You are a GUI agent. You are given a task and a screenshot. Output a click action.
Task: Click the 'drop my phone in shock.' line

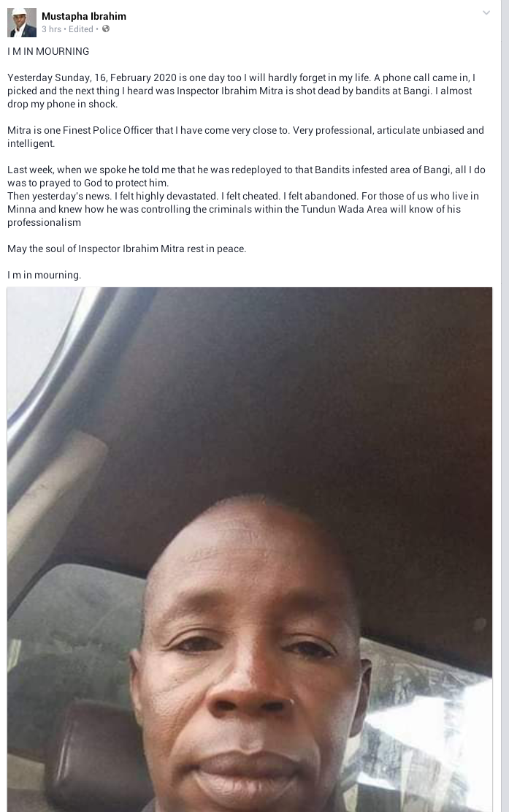[x=63, y=104]
